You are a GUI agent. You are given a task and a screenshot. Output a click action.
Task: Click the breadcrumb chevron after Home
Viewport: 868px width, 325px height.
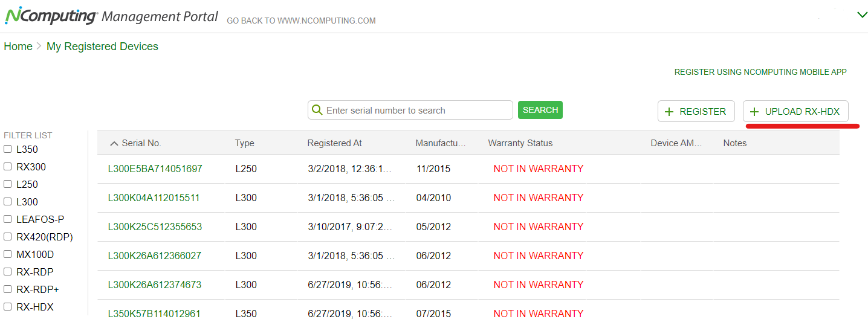click(39, 46)
